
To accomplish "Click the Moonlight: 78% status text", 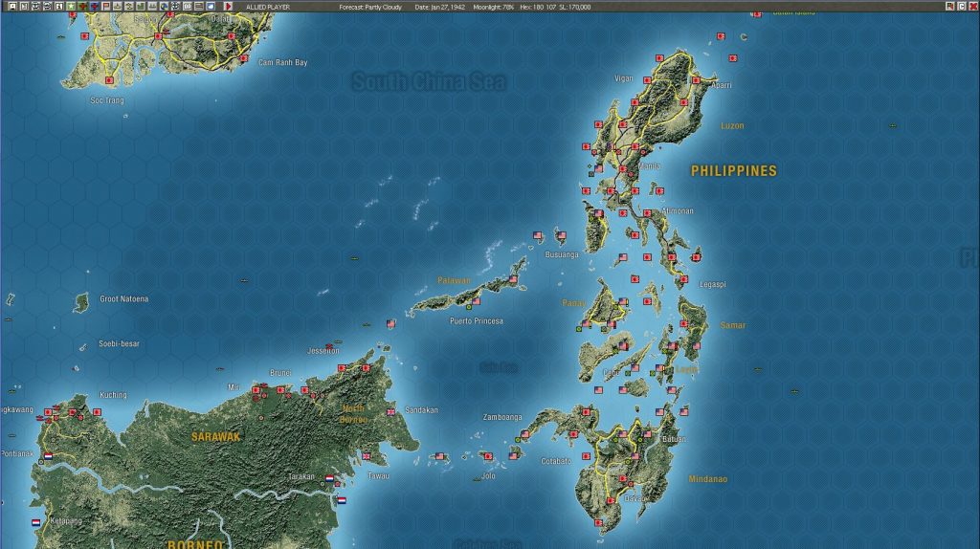I will (x=494, y=7).
